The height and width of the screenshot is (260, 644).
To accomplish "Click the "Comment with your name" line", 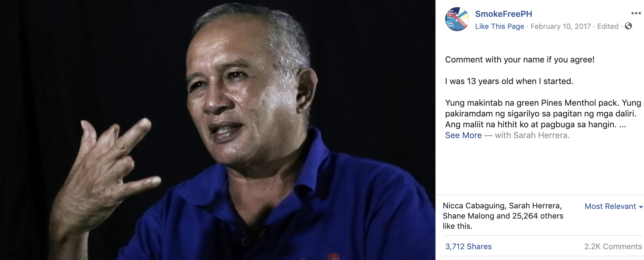I will pos(520,60).
